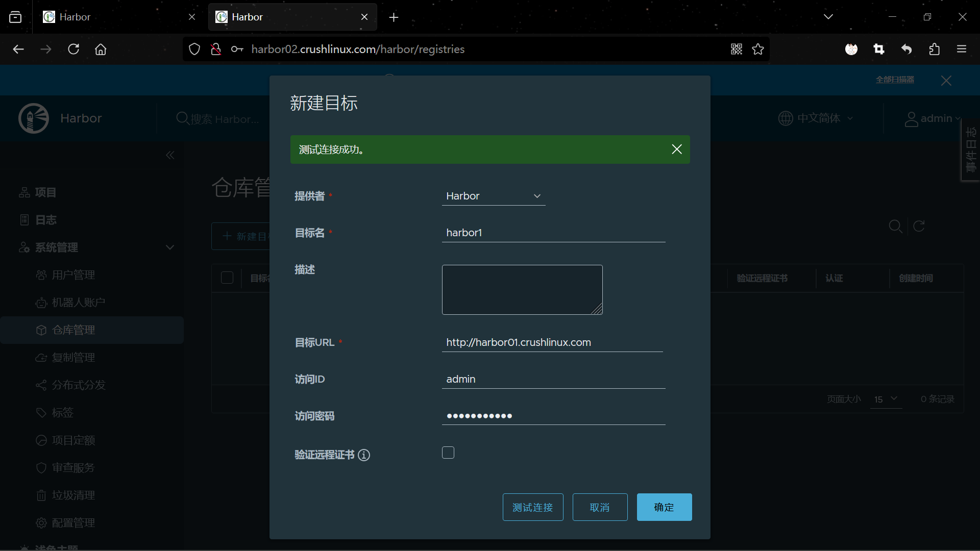Confirm with the 确定 button

tap(664, 507)
